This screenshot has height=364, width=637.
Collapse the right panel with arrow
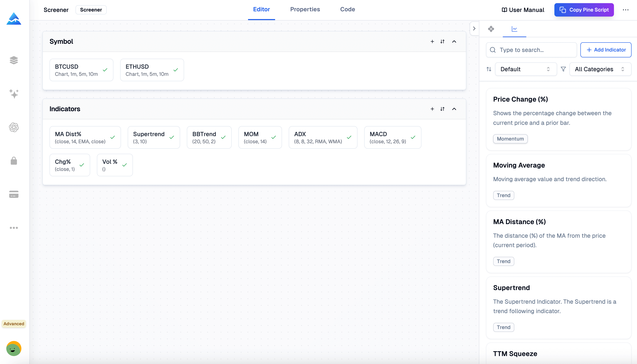tap(474, 28)
